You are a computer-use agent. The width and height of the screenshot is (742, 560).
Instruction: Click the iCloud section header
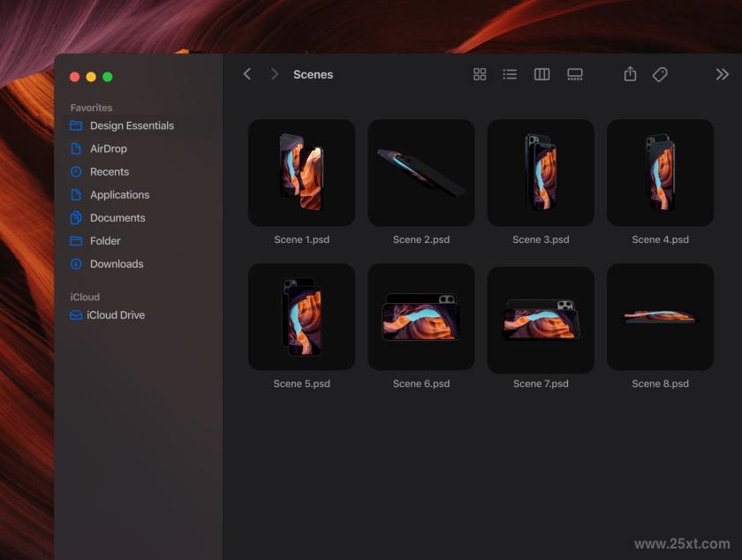click(x=85, y=297)
